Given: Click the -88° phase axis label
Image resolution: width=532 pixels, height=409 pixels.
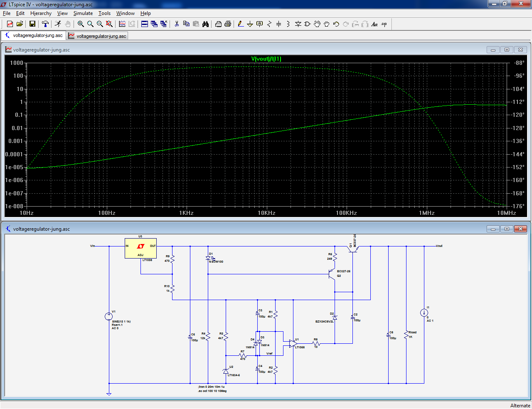Looking at the screenshot, I should click(x=519, y=63).
